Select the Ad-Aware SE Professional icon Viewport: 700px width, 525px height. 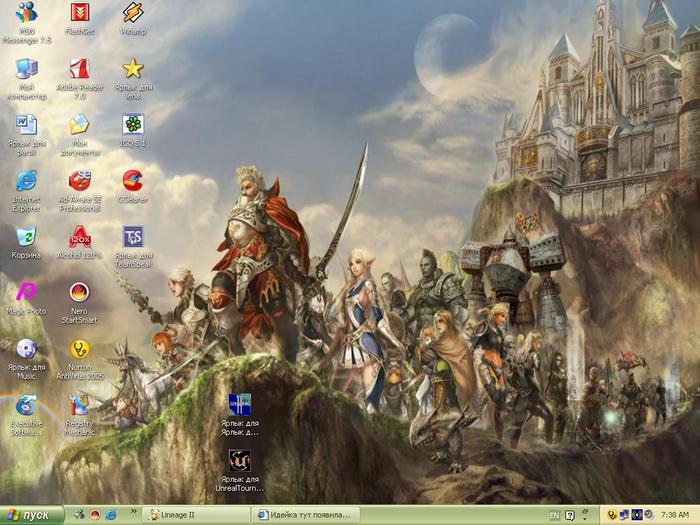79,181
